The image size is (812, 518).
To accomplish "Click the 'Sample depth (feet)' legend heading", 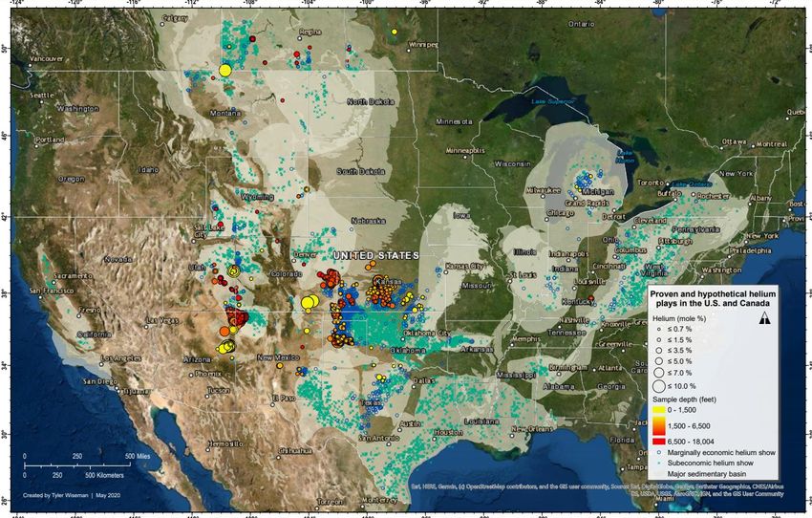I will click(683, 399).
